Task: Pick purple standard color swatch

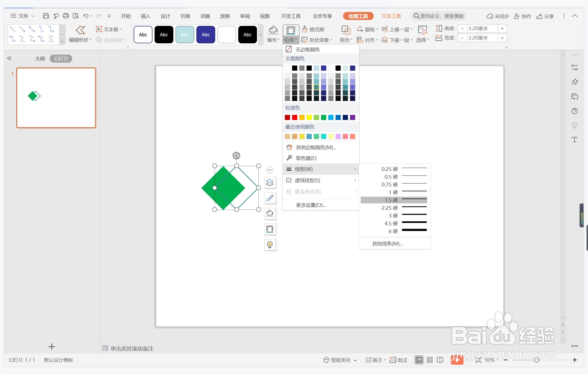Action: tap(352, 117)
